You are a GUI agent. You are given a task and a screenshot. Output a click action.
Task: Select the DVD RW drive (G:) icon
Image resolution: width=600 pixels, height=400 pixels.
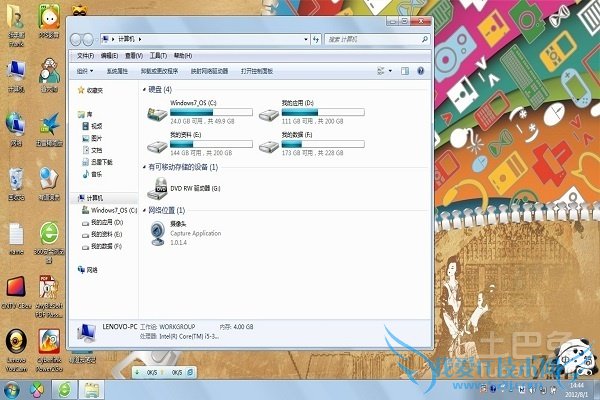(157, 188)
